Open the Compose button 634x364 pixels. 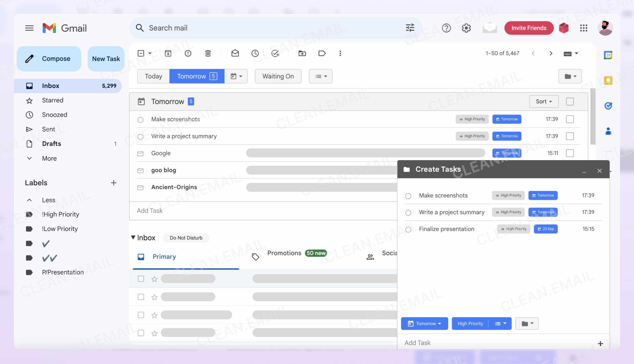pos(49,58)
